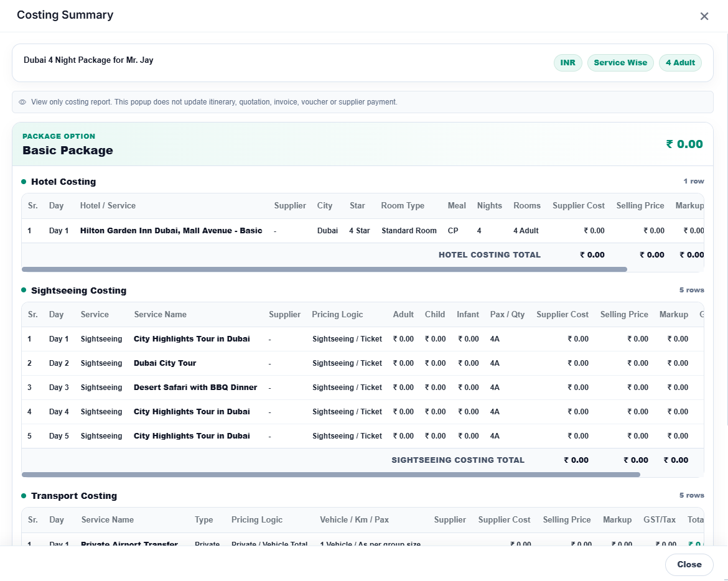Image resolution: width=728 pixels, height=581 pixels.
Task: Click the Type column header in Transport table
Action: (x=204, y=520)
